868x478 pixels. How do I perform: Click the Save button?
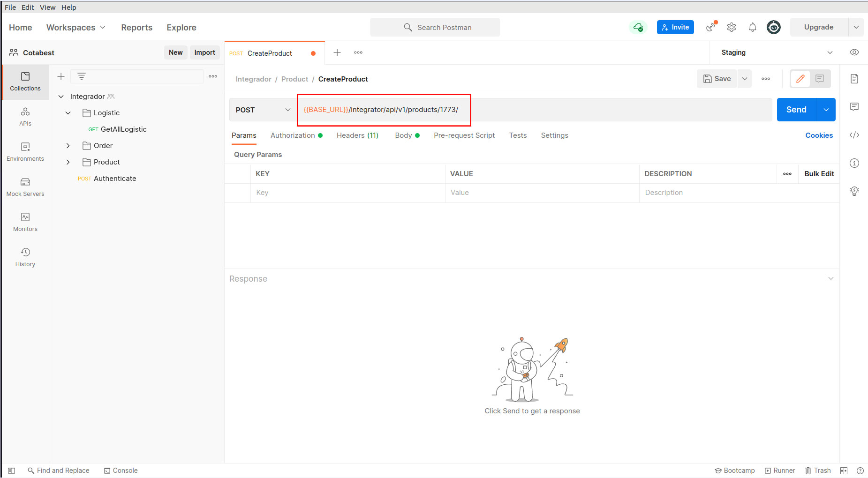(x=717, y=79)
